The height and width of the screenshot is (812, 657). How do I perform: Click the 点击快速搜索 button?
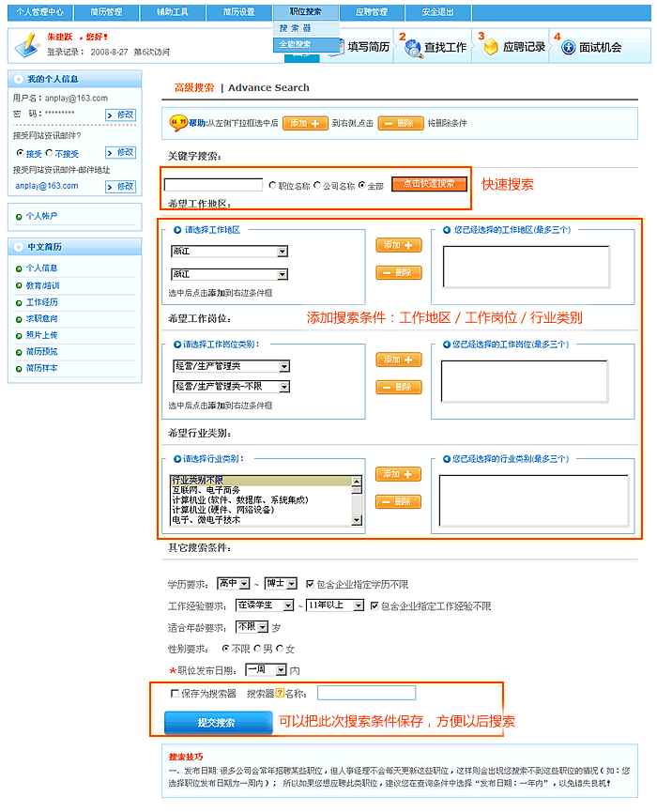point(429,184)
